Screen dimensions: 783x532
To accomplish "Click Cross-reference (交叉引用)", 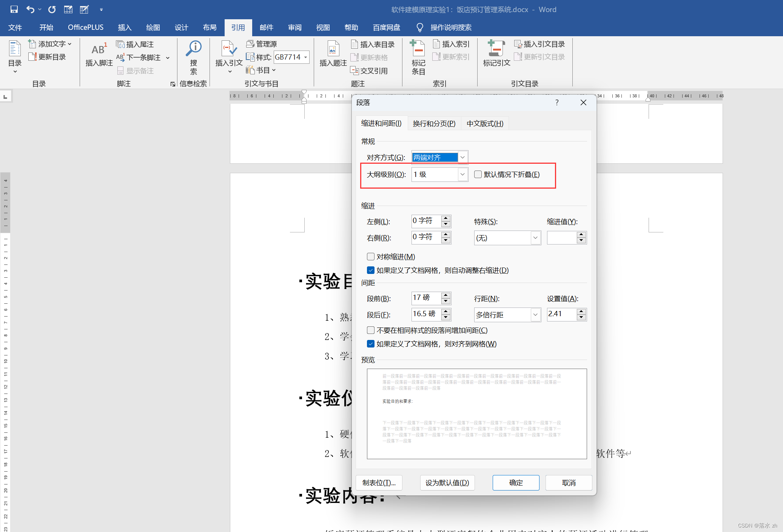I will coord(369,71).
